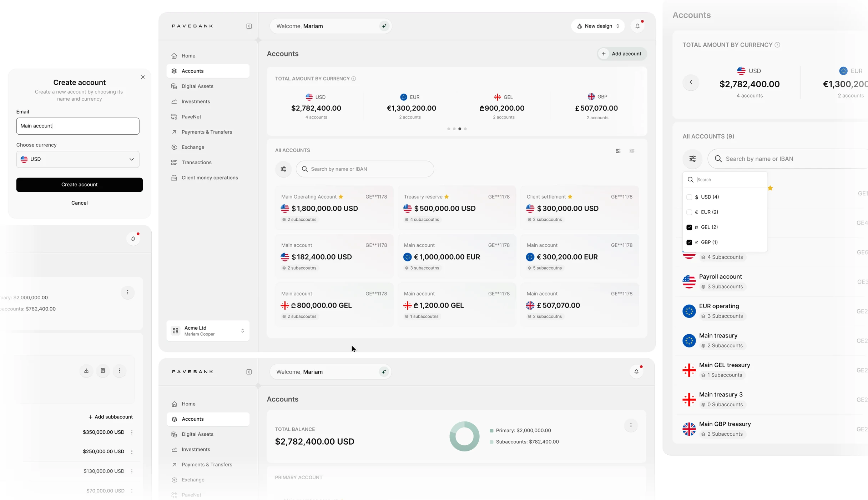Select third dot of currency carousel pager

click(460, 129)
